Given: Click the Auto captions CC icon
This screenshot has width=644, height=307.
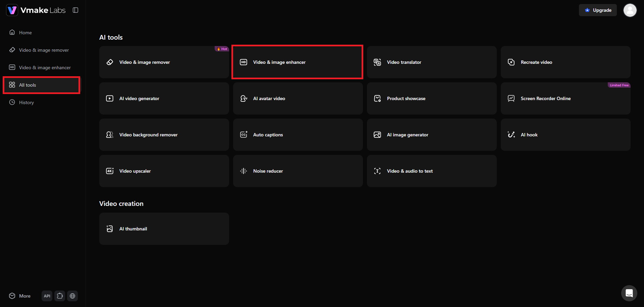Looking at the screenshot, I should [x=244, y=135].
